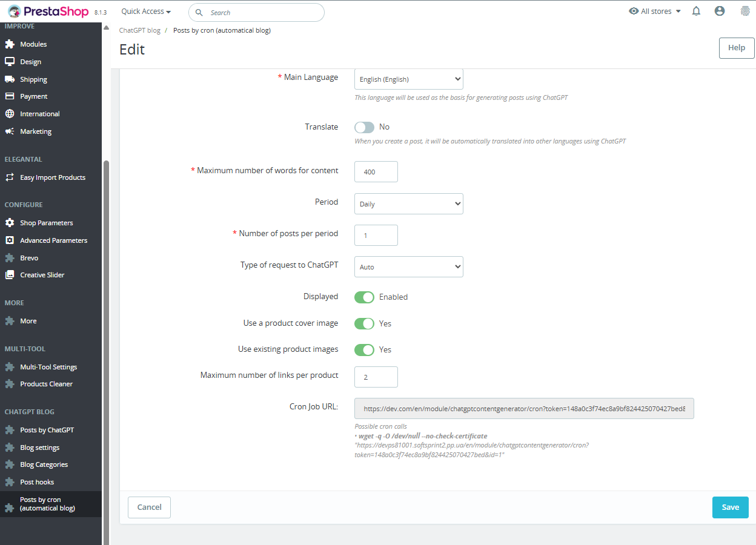
Task: Click the ChatGPT blog breadcrumb link
Action: [x=139, y=30]
